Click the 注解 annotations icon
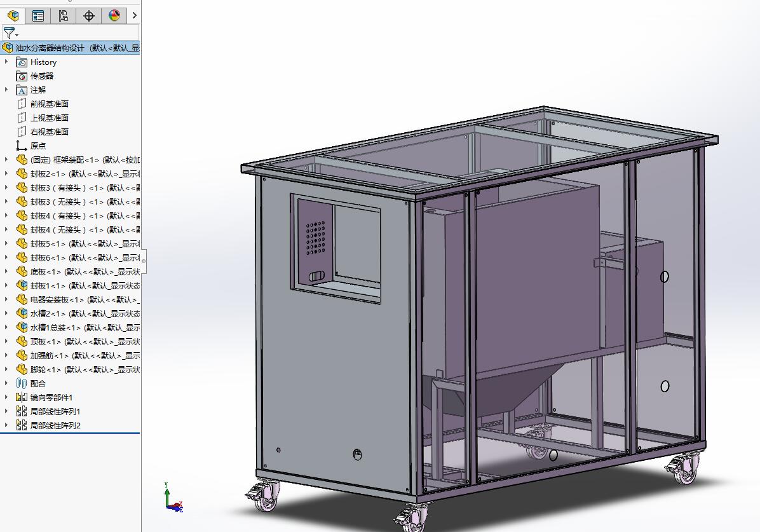Viewport: 760px width, 532px height. (22, 90)
